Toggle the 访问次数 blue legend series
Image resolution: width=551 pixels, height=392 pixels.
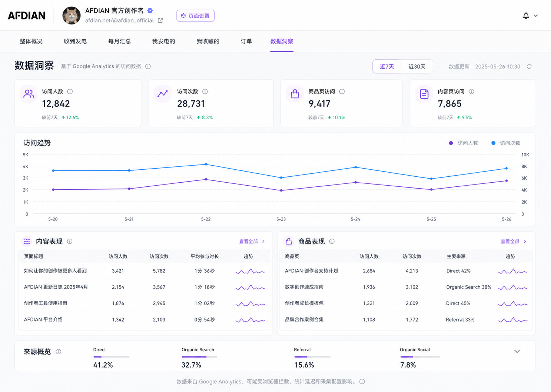click(x=506, y=143)
